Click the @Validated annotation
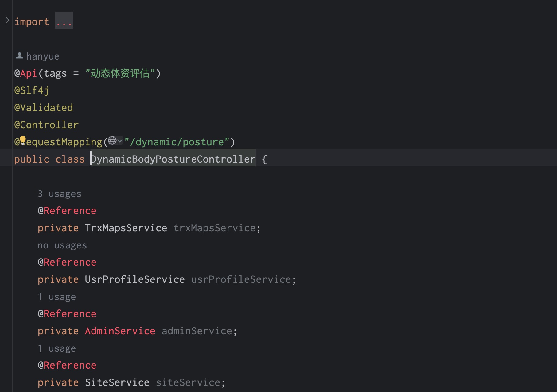Viewport: 557px width, 392px height. click(44, 108)
